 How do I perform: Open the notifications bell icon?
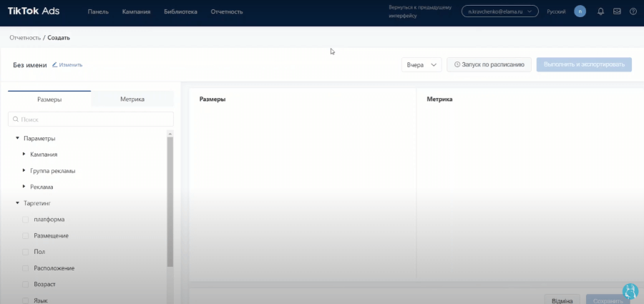(x=600, y=11)
